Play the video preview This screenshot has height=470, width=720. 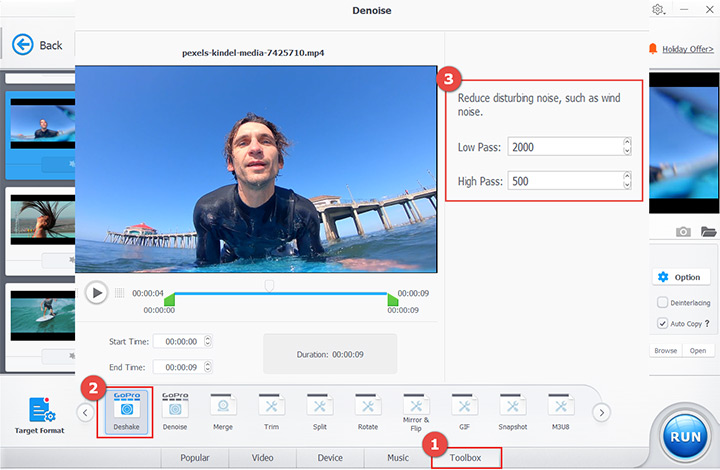pos(96,292)
